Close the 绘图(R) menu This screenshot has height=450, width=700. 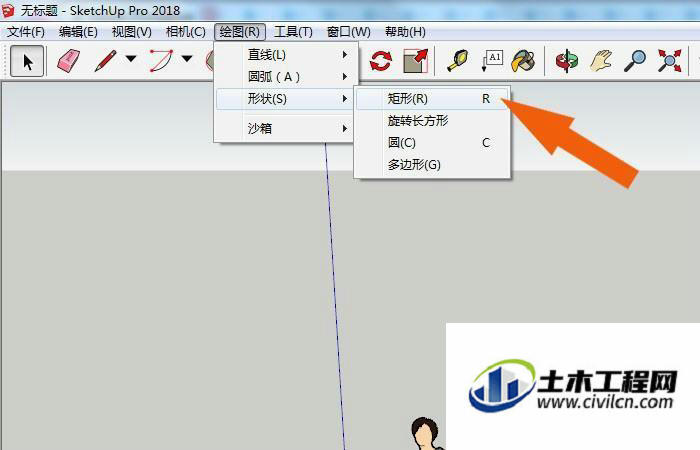click(240, 32)
